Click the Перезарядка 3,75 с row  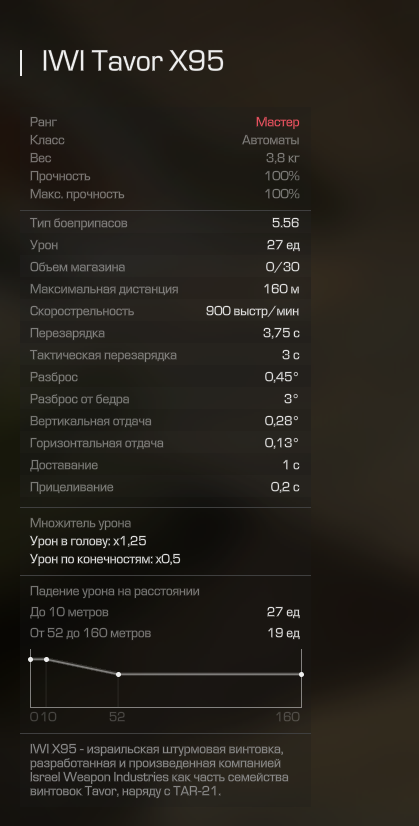click(165, 333)
